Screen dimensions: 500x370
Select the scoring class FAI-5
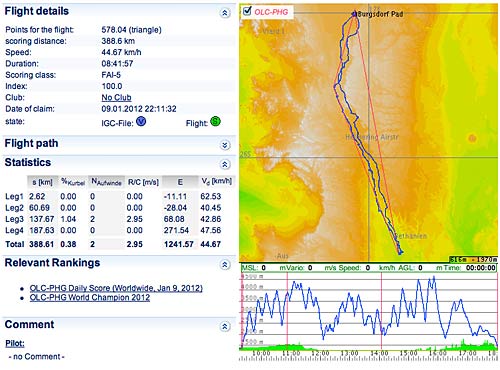tap(111, 75)
